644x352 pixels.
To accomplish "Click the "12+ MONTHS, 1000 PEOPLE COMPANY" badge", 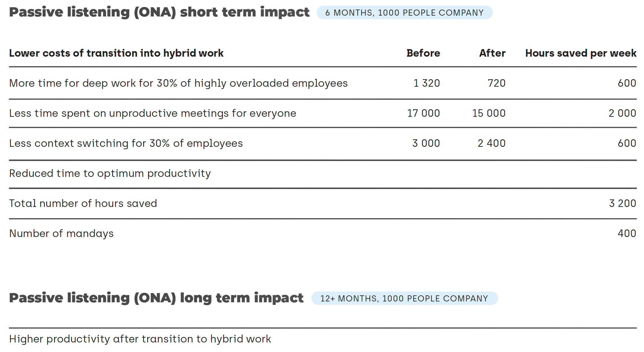I will 404,299.
